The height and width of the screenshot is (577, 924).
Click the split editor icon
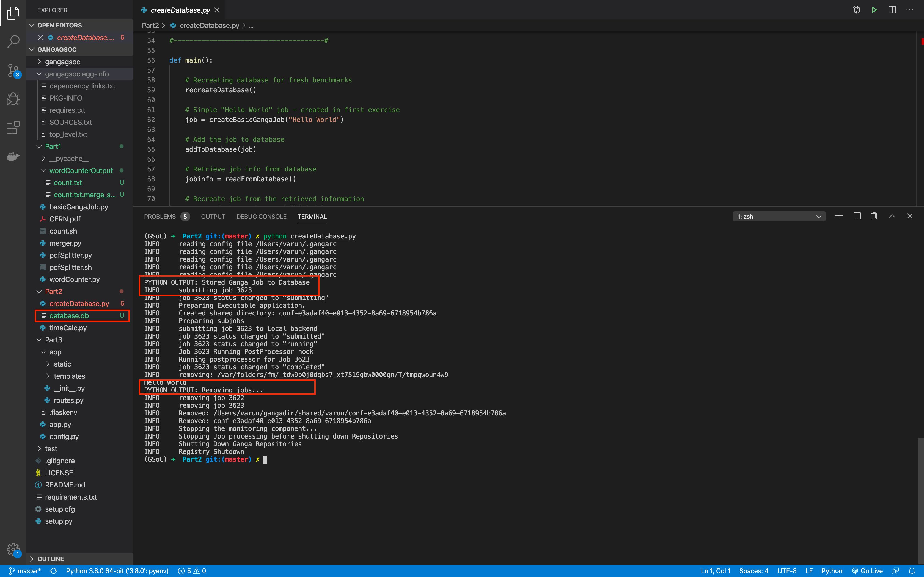[x=892, y=10]
